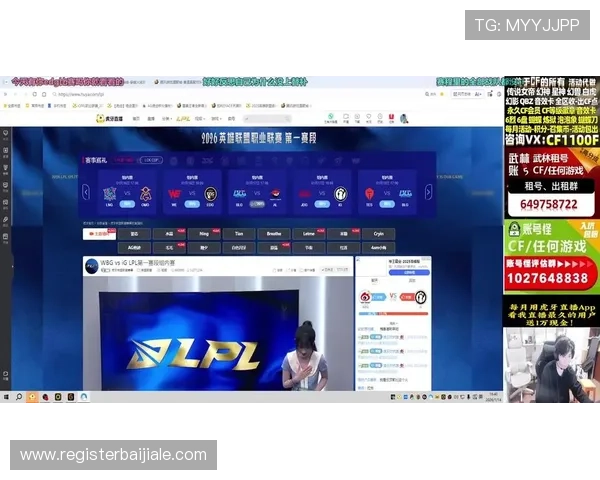This screenshot has height=480, width=600.
Task: Click the top icon in the left sidebar
Action: click(x=6, y=134)
